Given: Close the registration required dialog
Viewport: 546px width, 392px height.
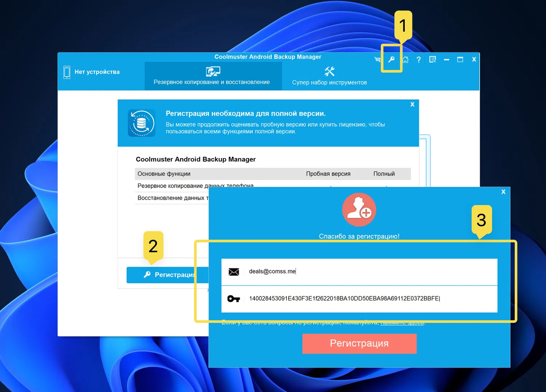Looking at the screenshot, I should [x=412, y=104].
